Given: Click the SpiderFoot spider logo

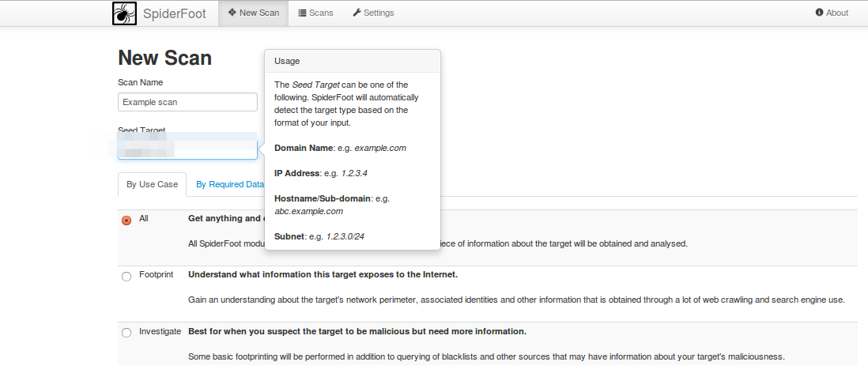Looking at the screenshot, I should pos(125,13).
